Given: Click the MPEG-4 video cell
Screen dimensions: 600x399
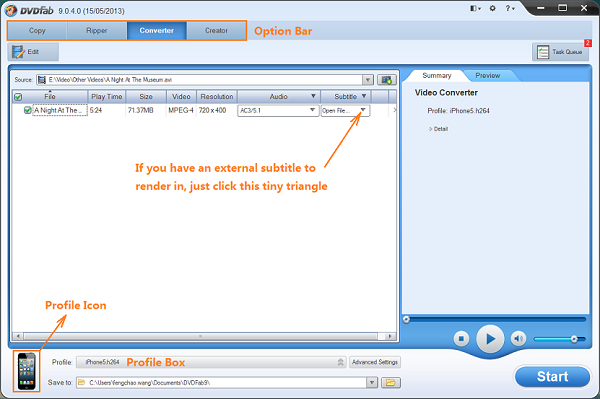Looking at the screenshot, I should [x=181, y=110].
